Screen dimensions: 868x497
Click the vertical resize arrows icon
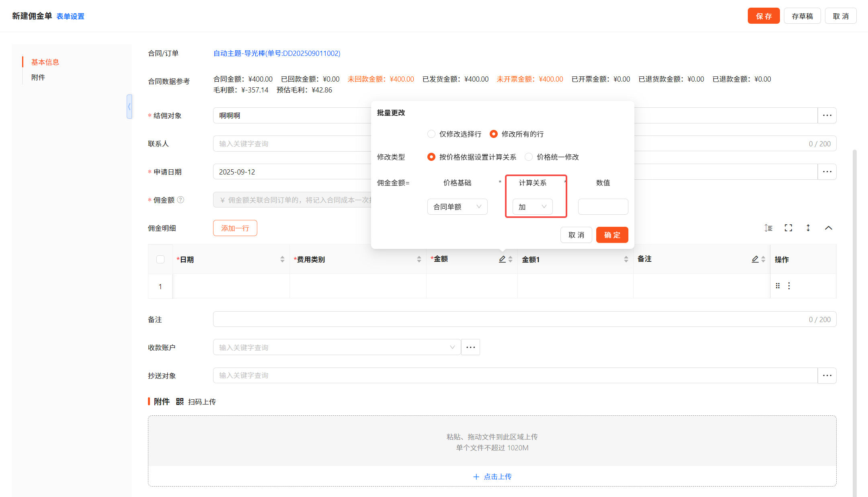[808, 228]
